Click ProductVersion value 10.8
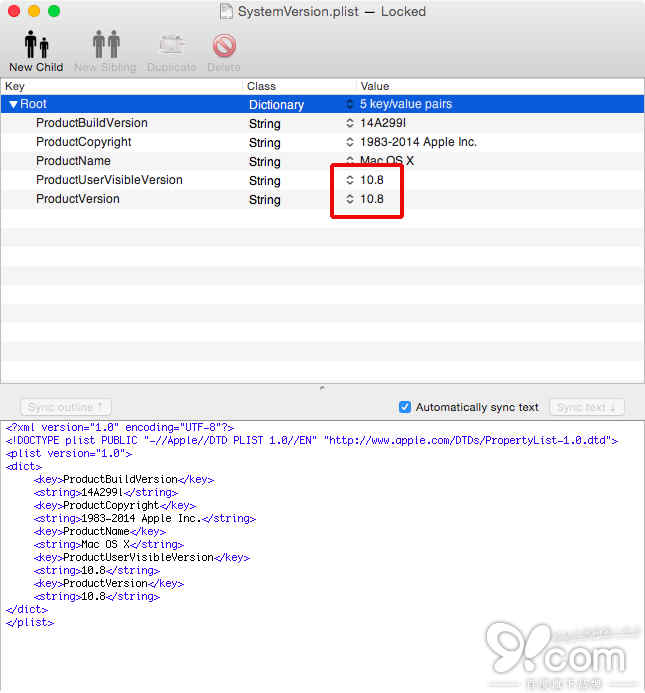645x693 pixels. point(372,199)
